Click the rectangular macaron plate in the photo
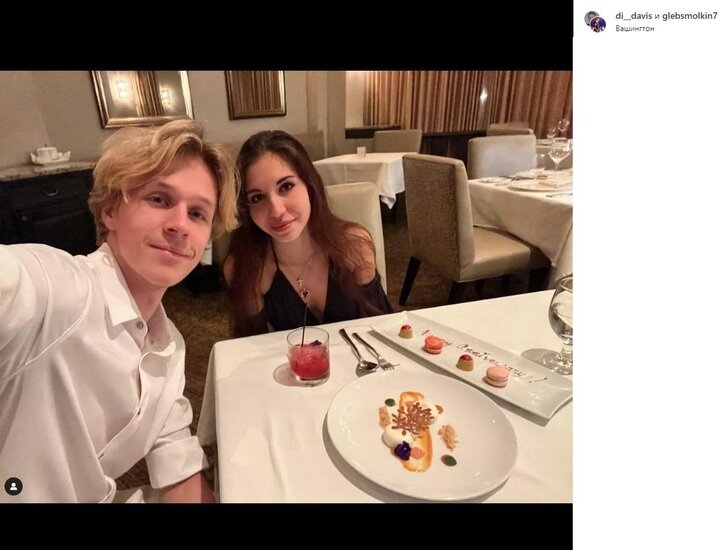This screenshot has height=550, width=720. click(x=472, y=364)
